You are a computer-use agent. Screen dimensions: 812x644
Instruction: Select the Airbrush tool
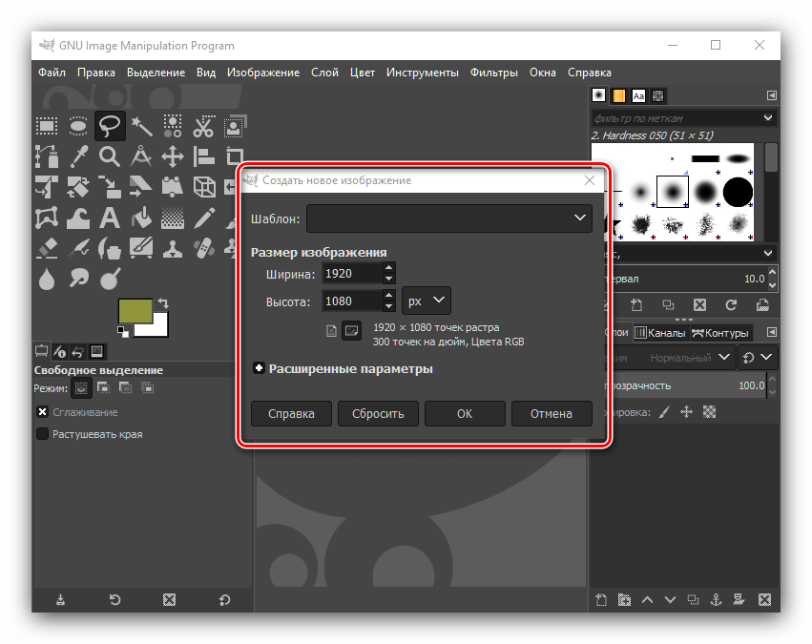pos(78,248)
